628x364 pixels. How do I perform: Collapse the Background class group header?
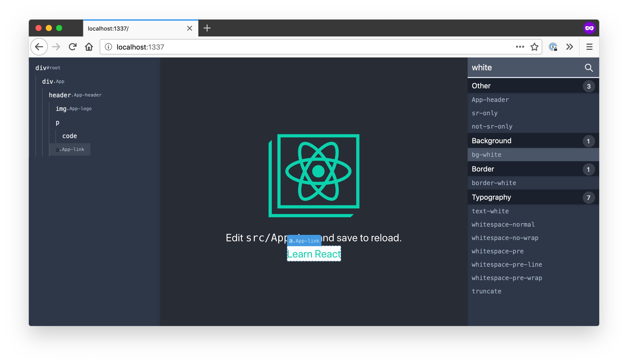(x=533, y=141)
